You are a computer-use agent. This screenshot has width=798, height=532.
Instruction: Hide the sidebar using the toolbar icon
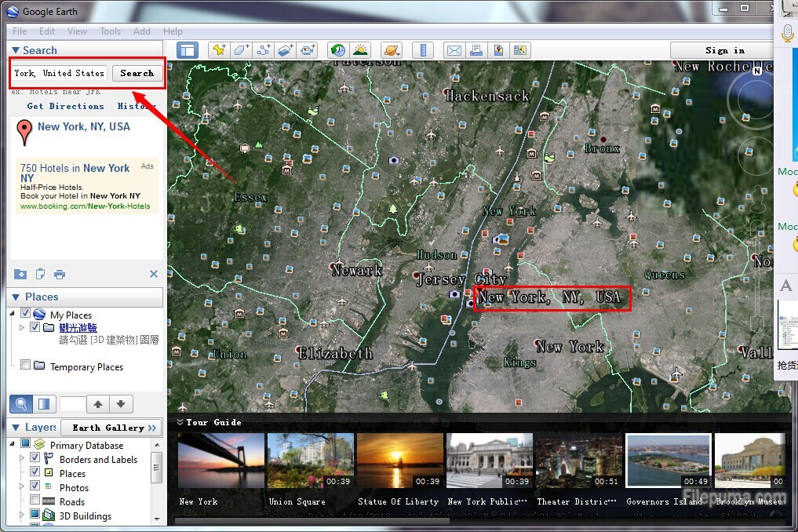coord(188,50)
